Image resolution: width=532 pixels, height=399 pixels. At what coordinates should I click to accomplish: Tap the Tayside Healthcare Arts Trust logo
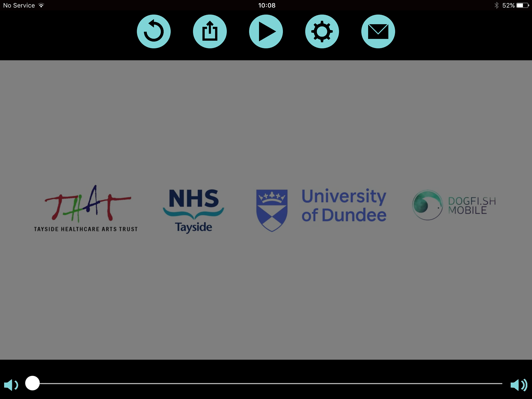click(86, 208)
